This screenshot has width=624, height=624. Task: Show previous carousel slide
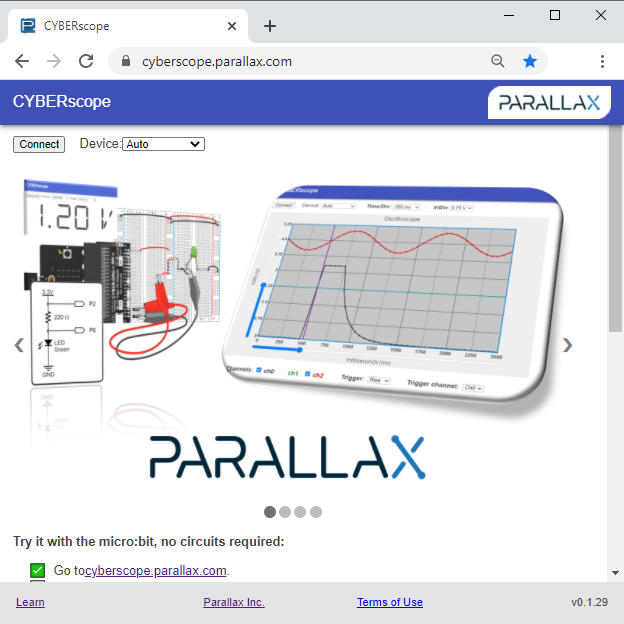pyautogui.click(x=19, y=345)
